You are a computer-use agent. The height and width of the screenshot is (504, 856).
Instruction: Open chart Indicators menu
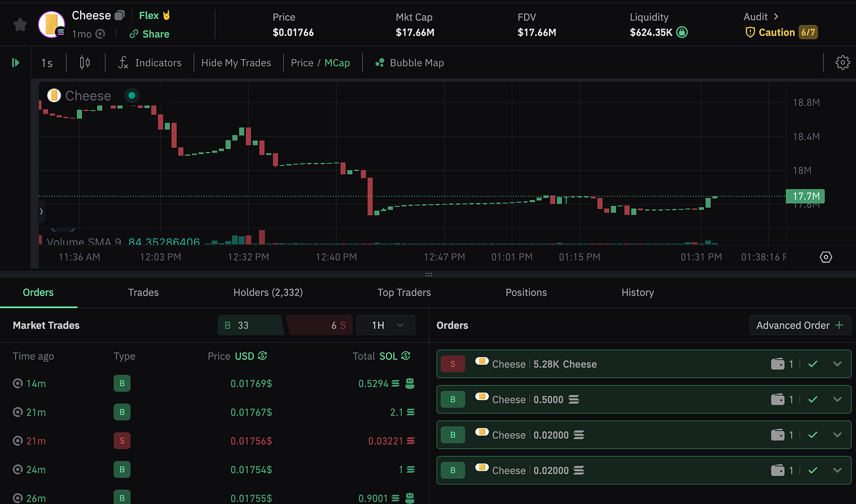pyautogui.click(x=150, y=62)
